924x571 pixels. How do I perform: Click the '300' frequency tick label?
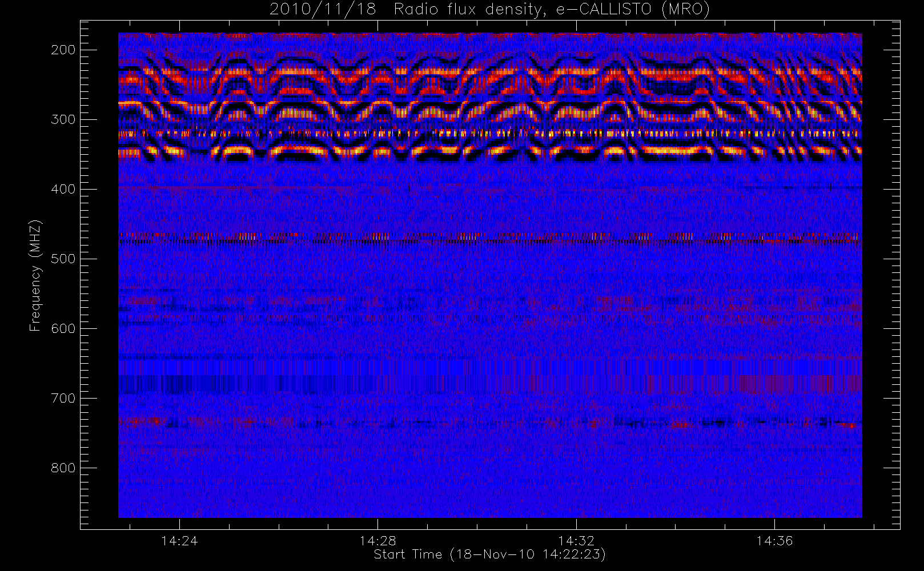click(63, 119)
